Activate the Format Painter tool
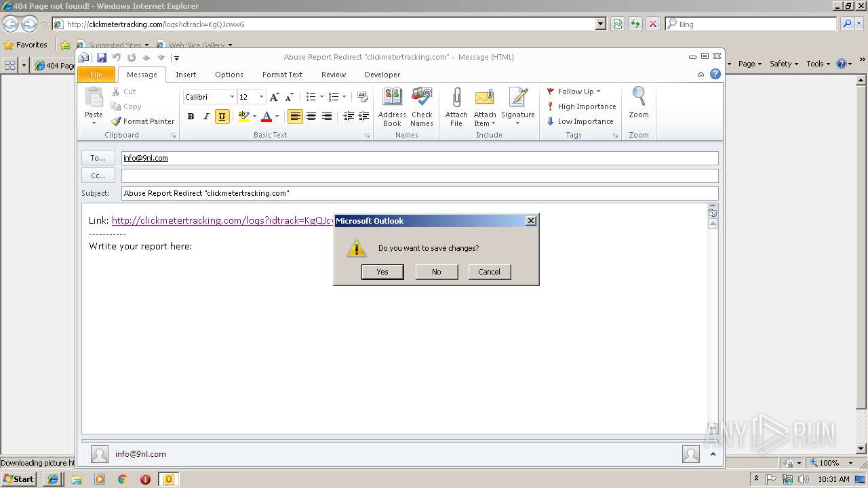Screen dimensions: 868x488 (143, 121)
